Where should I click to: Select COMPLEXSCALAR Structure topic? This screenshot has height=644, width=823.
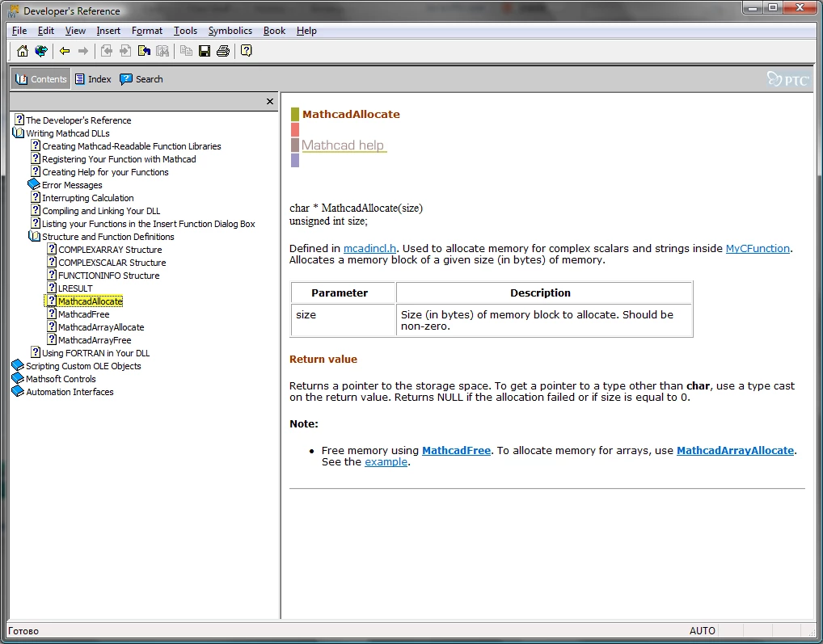click(x=112, y=263)
